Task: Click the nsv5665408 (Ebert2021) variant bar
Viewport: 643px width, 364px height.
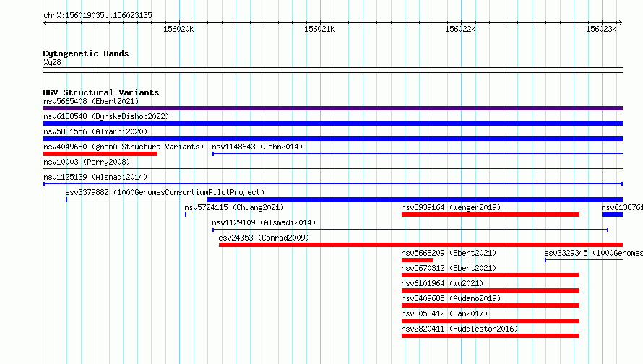Action: pos(332,108)
